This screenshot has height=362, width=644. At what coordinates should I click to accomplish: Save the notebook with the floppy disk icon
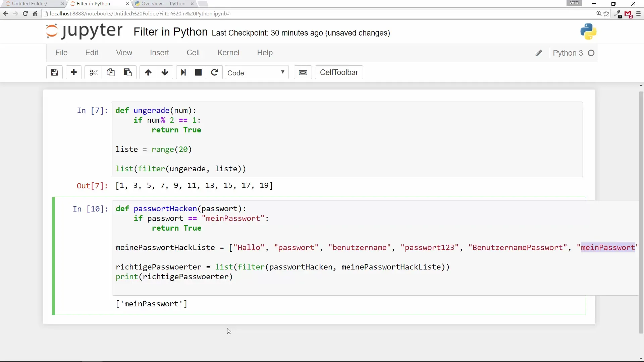(54, 72)
